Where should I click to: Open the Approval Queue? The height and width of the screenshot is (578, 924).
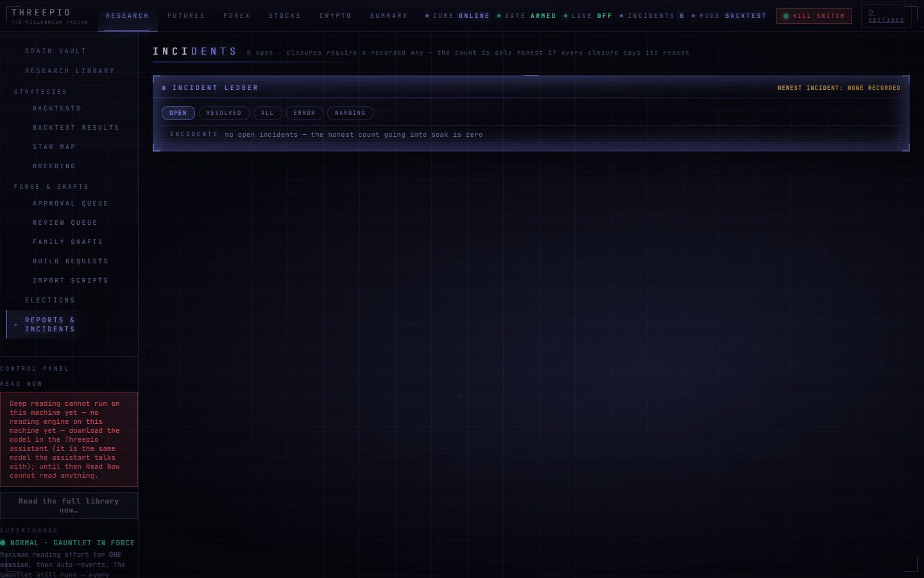pos(71,203)
